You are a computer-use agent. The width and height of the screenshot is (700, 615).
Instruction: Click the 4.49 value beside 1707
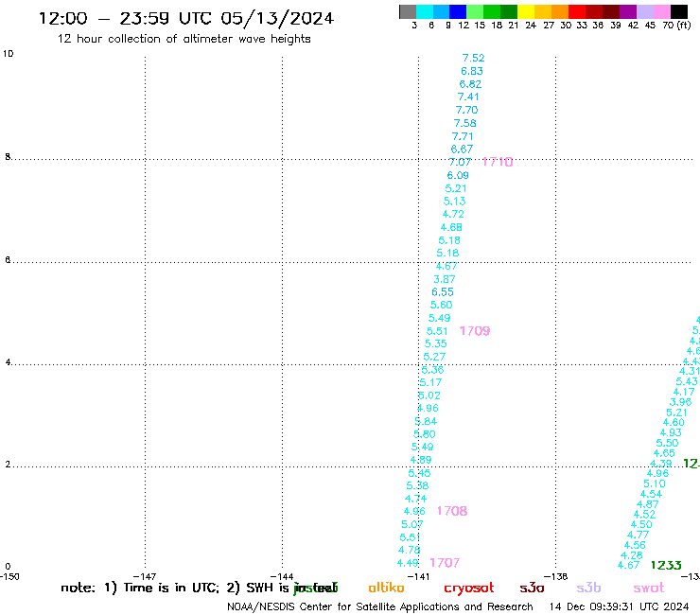408,563
